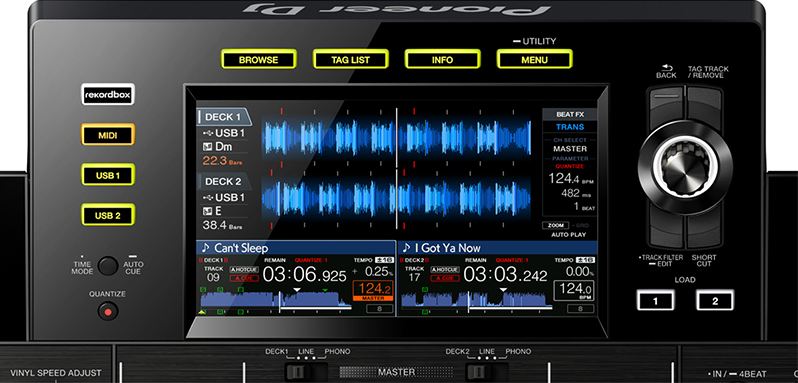Tap the USB icon under DECK 2
This screenshot has width=798, height=383.
[x=207, y=197]
